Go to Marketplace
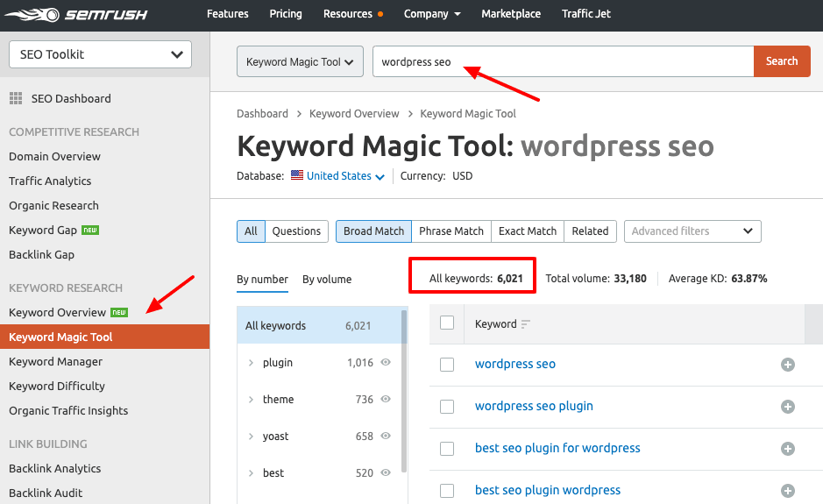823x504 pixels. click(x=511, y=14)
